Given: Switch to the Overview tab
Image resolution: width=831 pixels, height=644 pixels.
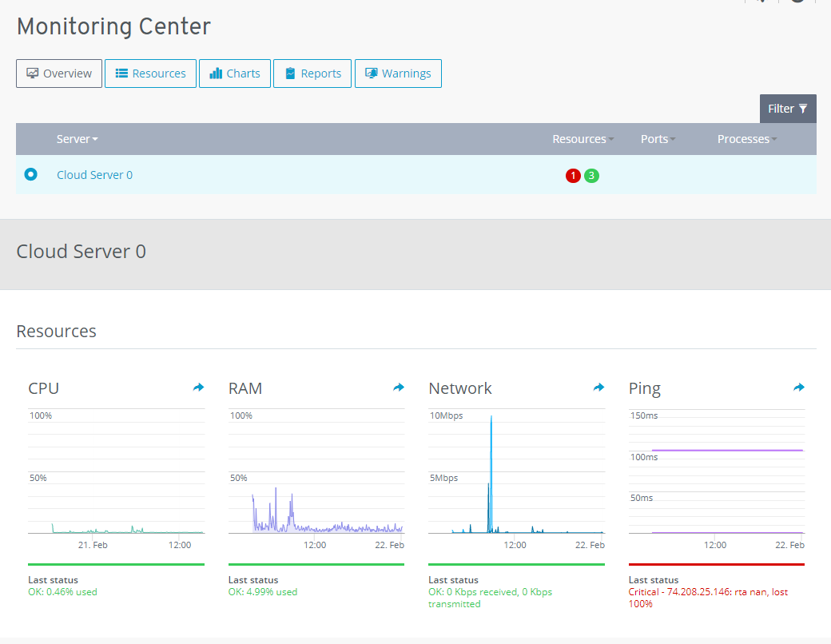Looking at the screenshot, I should (59, 74).
